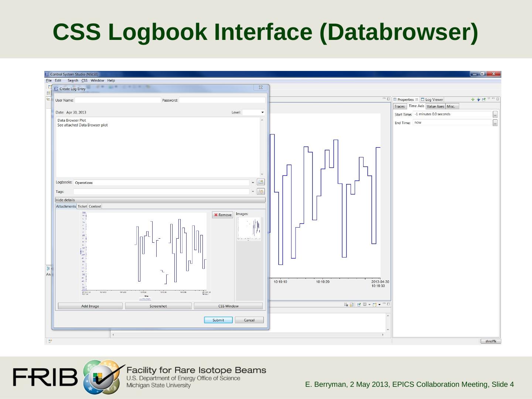
Task: Click the log entry text area
Action: point(158,147)
